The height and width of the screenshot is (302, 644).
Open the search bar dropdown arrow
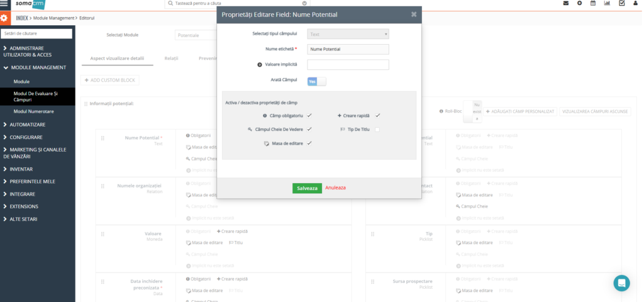tap(304, 3)
